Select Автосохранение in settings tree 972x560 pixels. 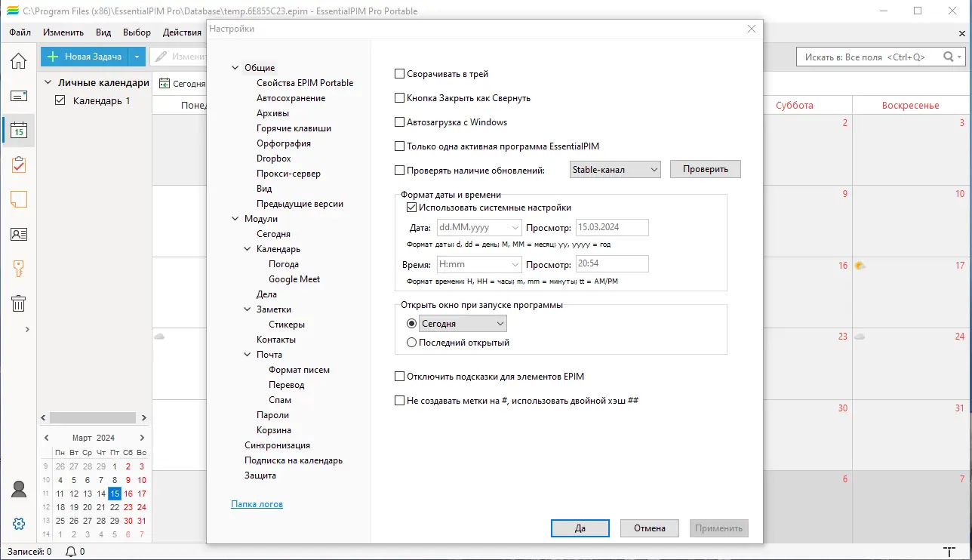(x=291, y=98)
